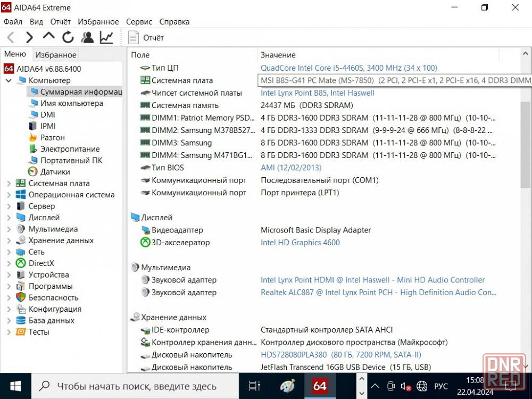The image size is (532, 399).
Task: Click the Безопасность shield icon
Action: [21, 297]
